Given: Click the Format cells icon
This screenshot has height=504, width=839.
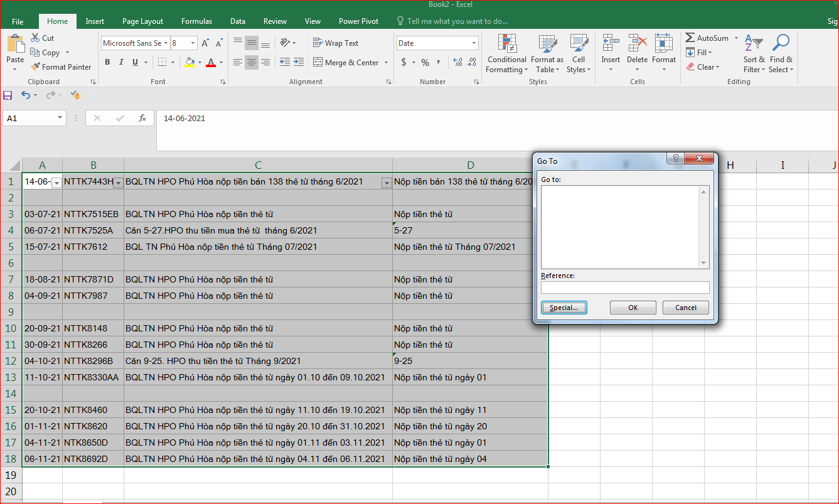Looking at the screenshot, I should (663, 43).
